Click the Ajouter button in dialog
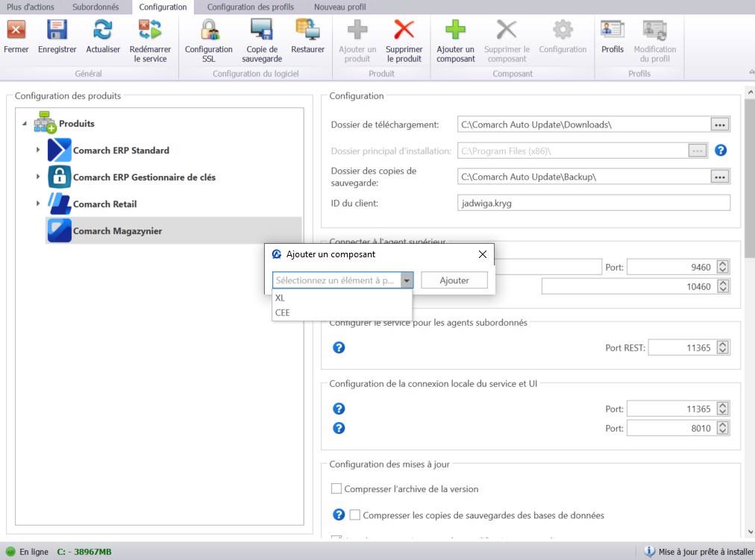This screenshot has width=755, height=560. pyautogui.click(x=454, y=280)
